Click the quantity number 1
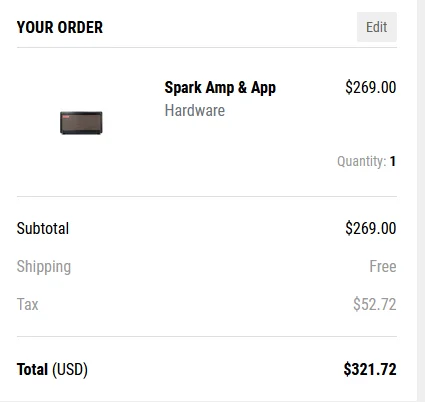 click(x=393, y=161)
